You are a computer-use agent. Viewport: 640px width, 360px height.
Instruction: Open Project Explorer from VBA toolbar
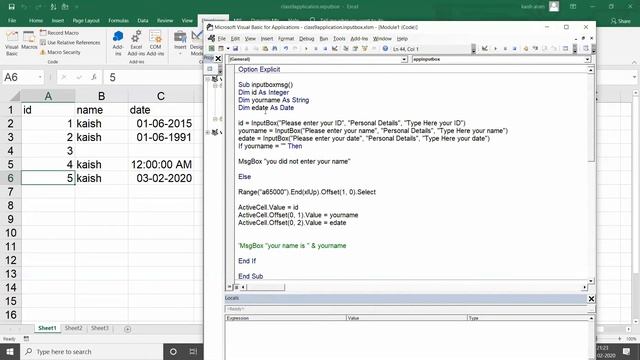(x=345, y=49)
